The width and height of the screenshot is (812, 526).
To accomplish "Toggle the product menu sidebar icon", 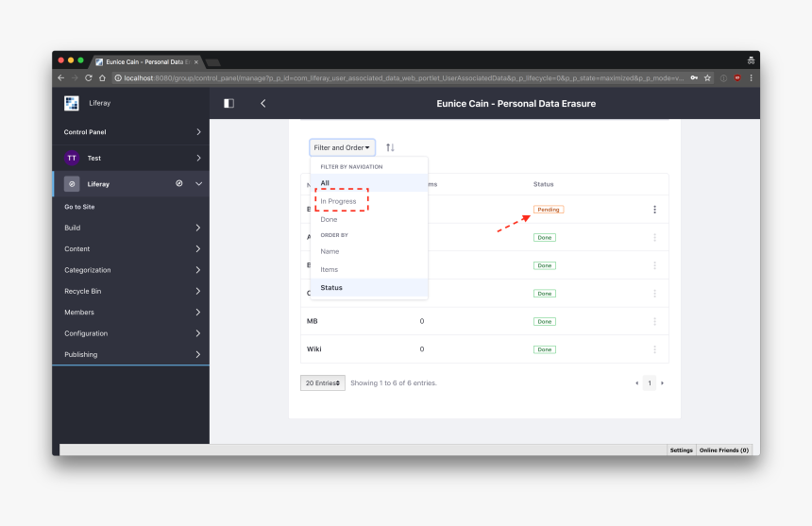I will tap(228, 104).
